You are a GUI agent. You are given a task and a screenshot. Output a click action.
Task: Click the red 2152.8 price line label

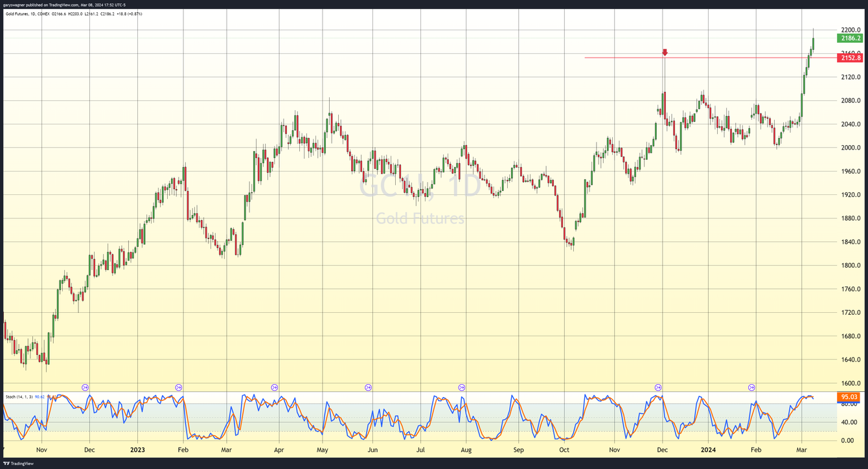click(x=849, y=58)
